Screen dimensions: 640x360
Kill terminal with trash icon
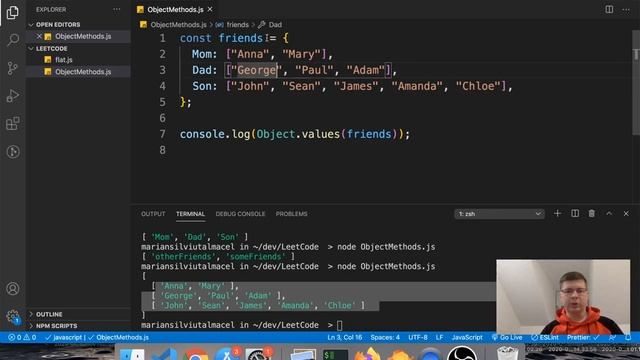click(591, 213)
